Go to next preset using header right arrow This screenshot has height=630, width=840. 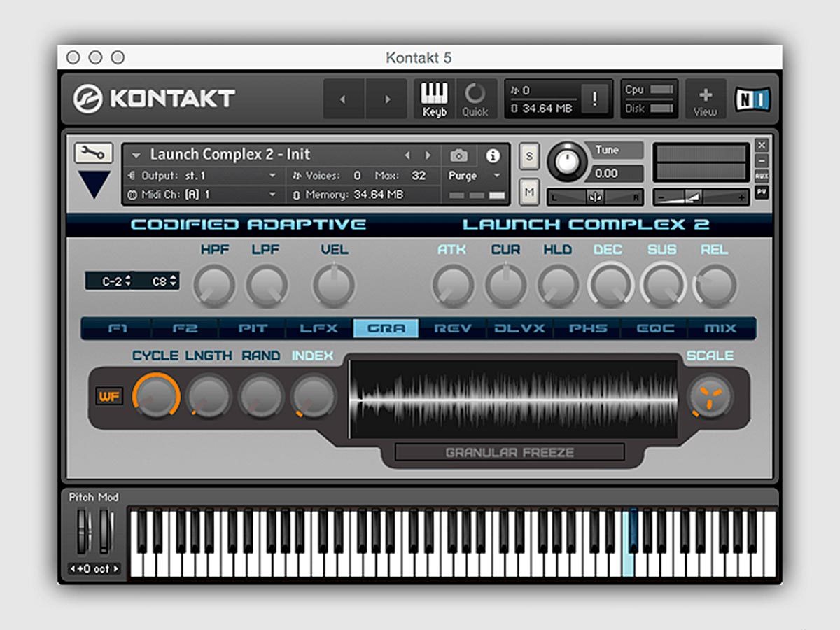386,99
